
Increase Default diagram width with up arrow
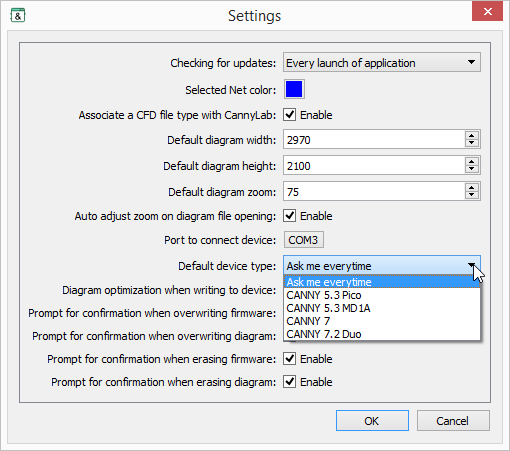click(471, 135)
